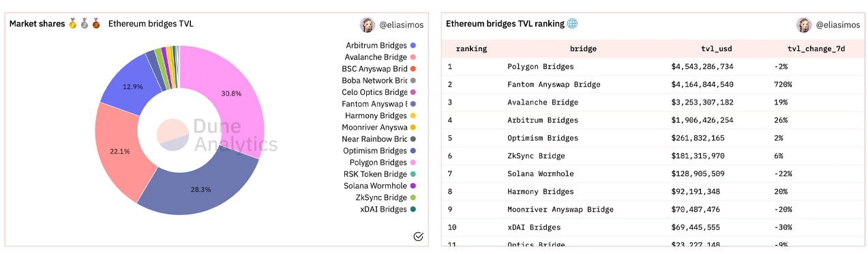This screenshot has width=868, height=254.
Task: Sort table by tvl_usd column header
Action: [717, 49]
